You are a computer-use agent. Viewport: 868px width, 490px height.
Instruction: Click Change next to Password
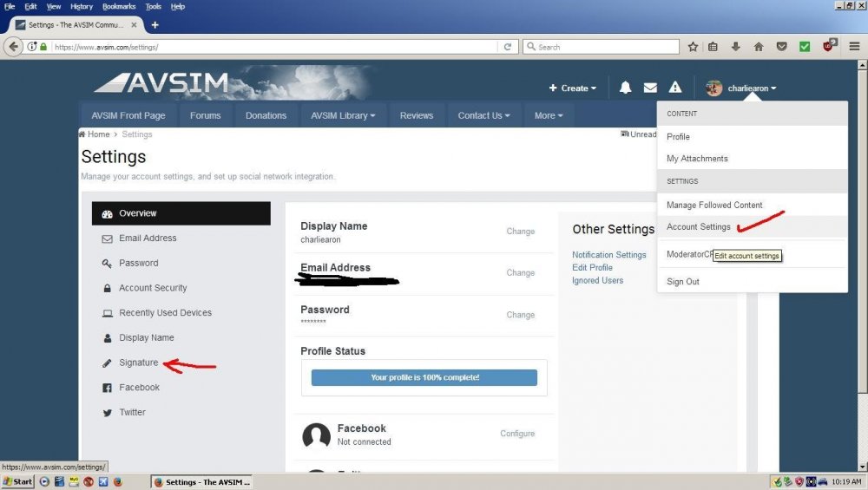[520, 315]
